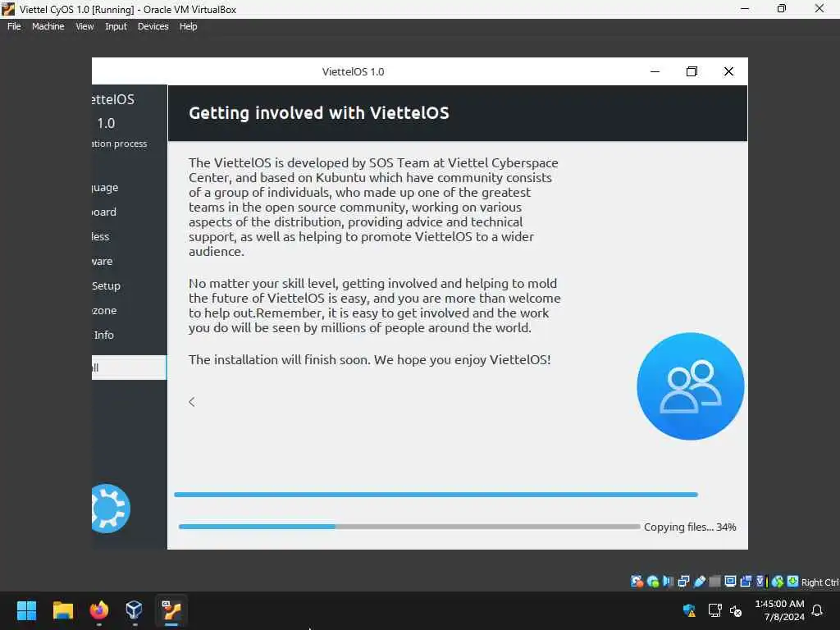Open Windows Security tray icon

point(689,610)
